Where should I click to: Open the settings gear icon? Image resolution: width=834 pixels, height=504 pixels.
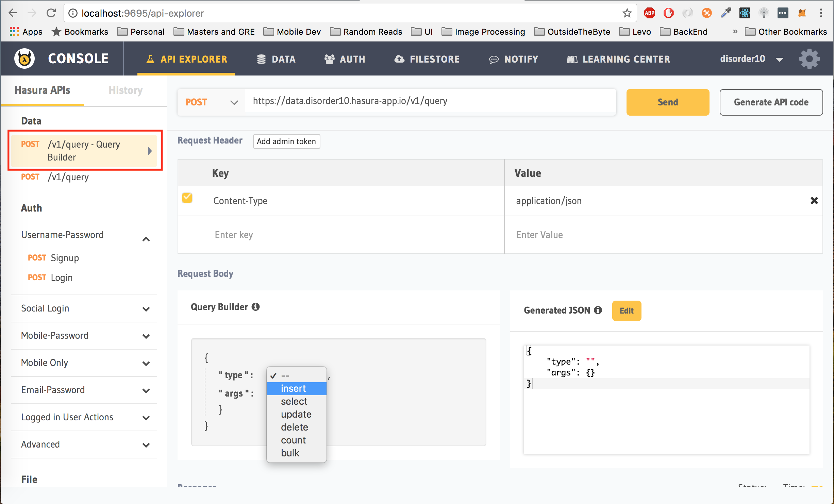click(x=809, y=58)
